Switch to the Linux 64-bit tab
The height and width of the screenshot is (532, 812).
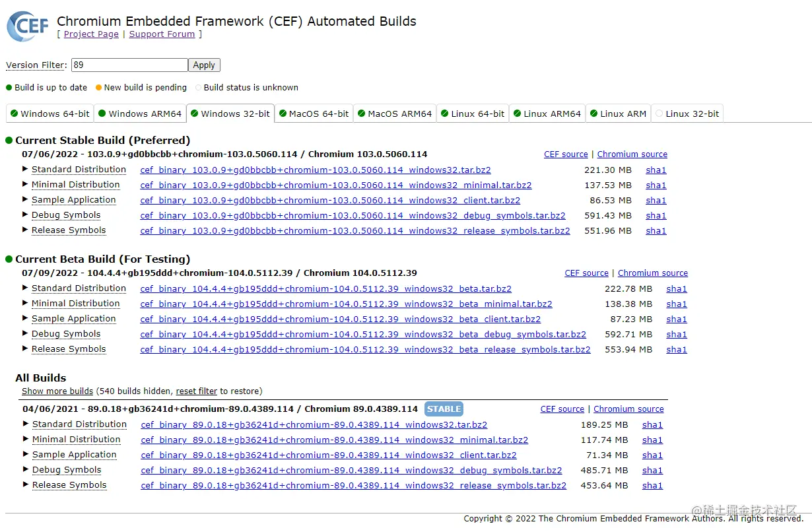473,114
